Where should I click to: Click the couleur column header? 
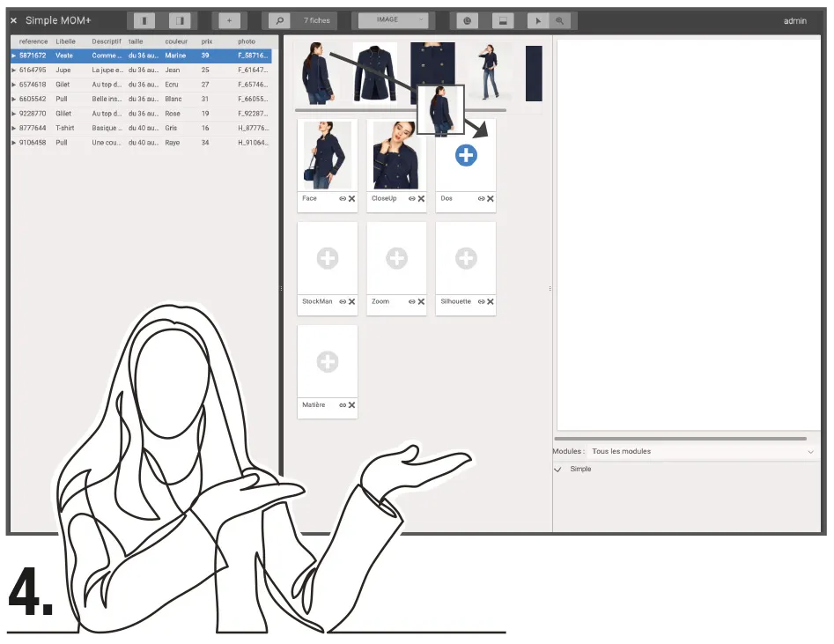[x=176, y=41]
